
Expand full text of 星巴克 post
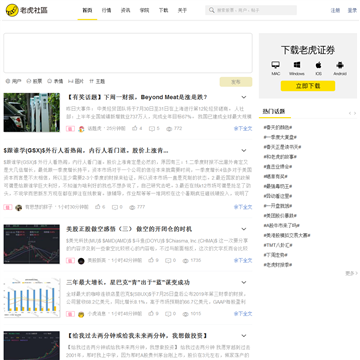[x=243, y=314]
